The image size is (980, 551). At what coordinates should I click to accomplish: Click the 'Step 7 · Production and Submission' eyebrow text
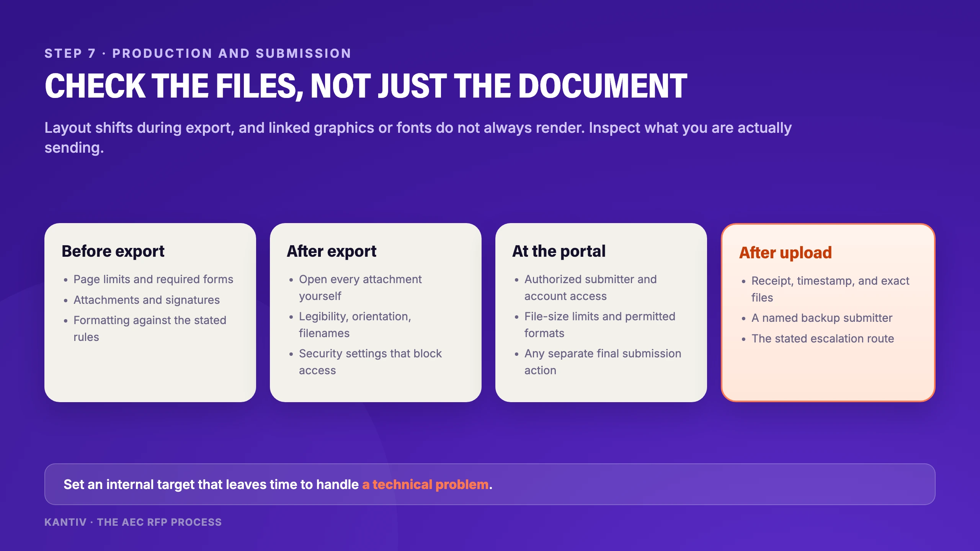pyautogui.click(x=198, y=53)
